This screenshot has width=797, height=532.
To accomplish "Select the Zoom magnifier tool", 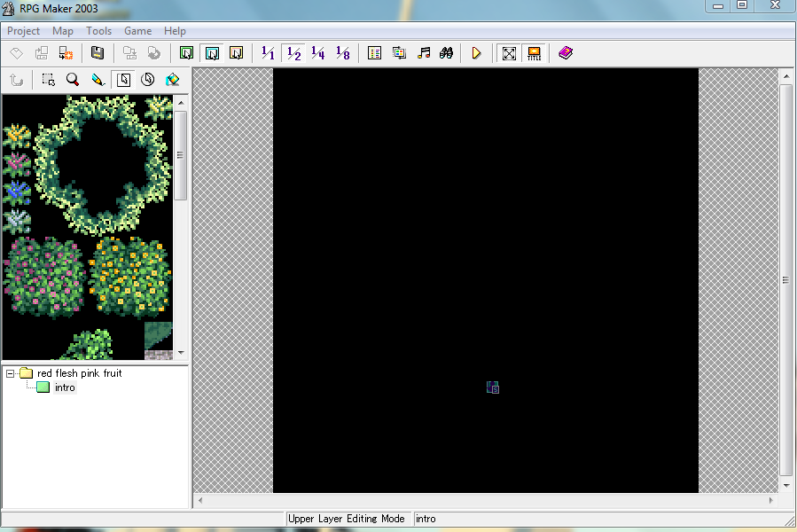I will coord(73,80).
